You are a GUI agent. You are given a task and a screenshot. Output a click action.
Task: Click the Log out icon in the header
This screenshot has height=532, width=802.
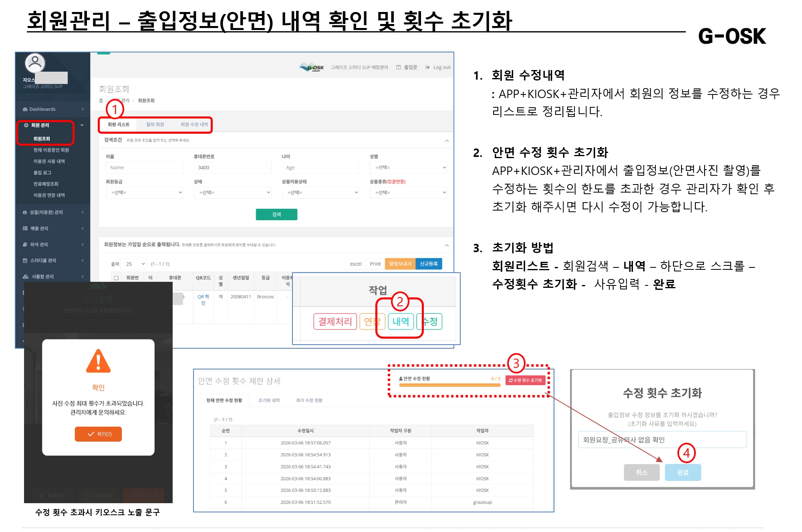428,67
